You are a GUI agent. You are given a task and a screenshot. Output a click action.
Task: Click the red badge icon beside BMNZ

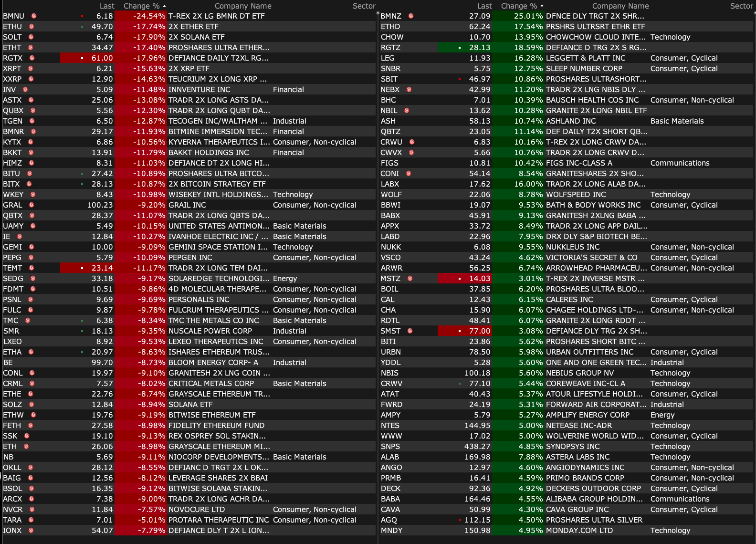(411, 16)
